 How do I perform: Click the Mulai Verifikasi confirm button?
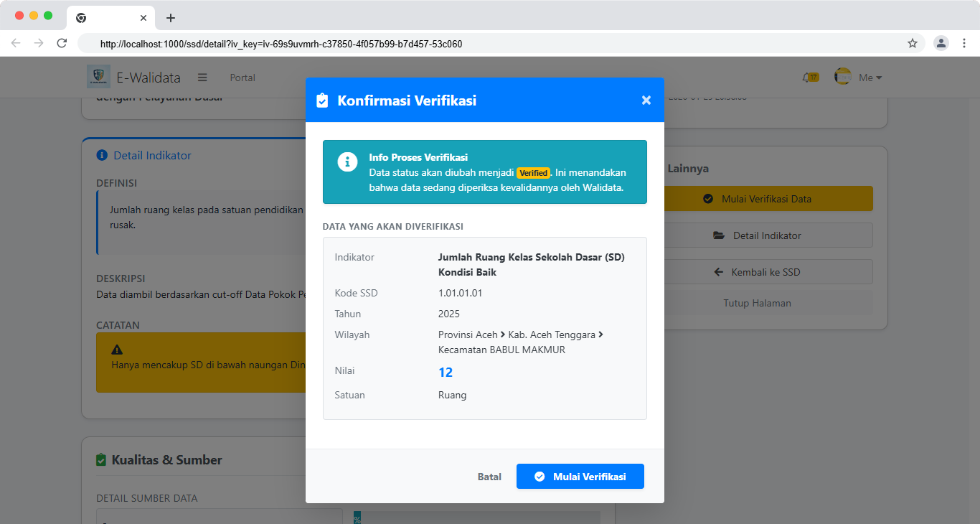[x=580, y=477]
